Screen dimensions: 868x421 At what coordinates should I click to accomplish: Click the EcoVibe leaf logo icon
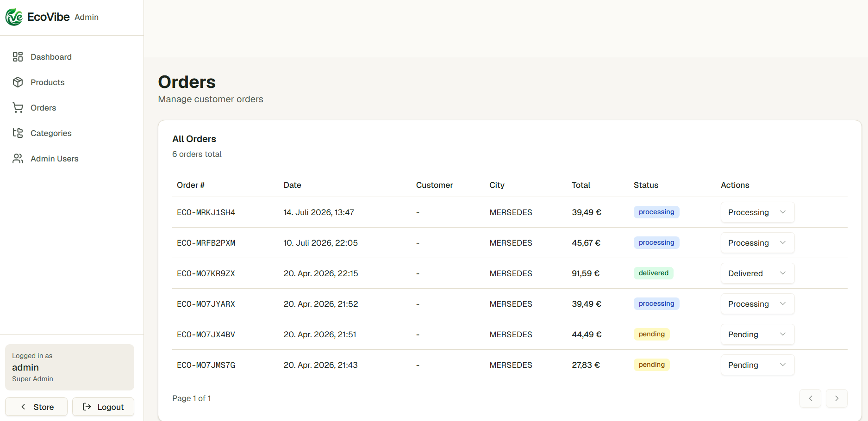click(x=14, y=17)
